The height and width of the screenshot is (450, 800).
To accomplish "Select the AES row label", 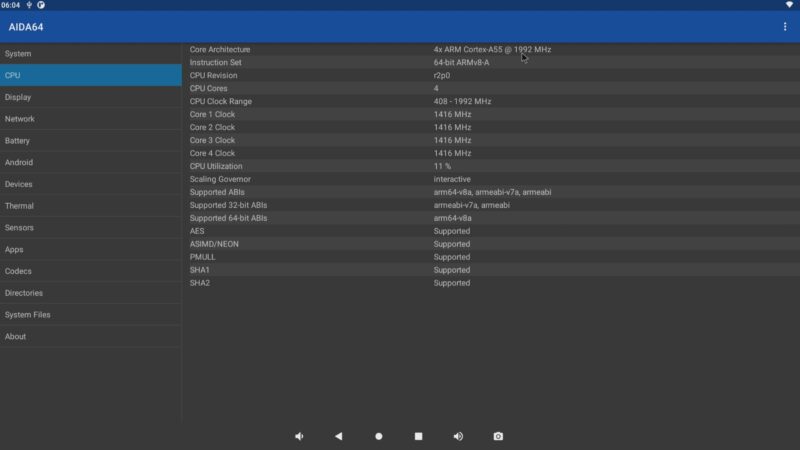I will 197,231.
